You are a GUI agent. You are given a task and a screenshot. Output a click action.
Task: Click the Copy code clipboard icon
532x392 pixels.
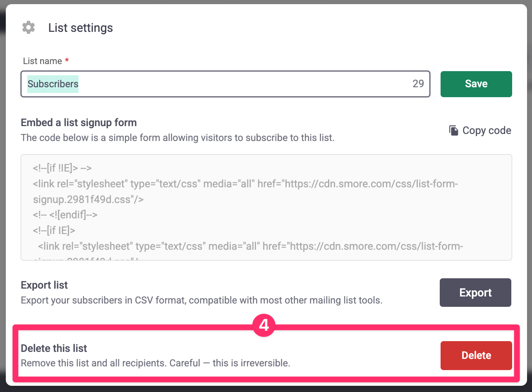(x=454, y=131)
